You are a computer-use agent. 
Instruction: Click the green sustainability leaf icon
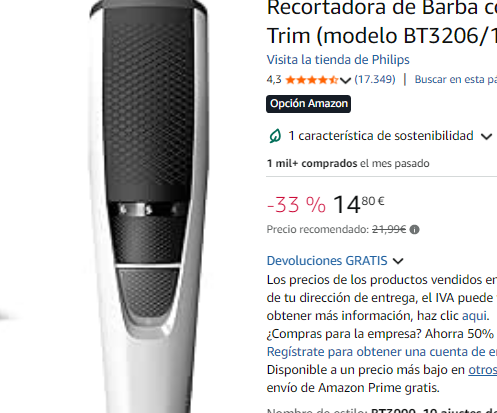pyautogui.click(x=275, y=136)
